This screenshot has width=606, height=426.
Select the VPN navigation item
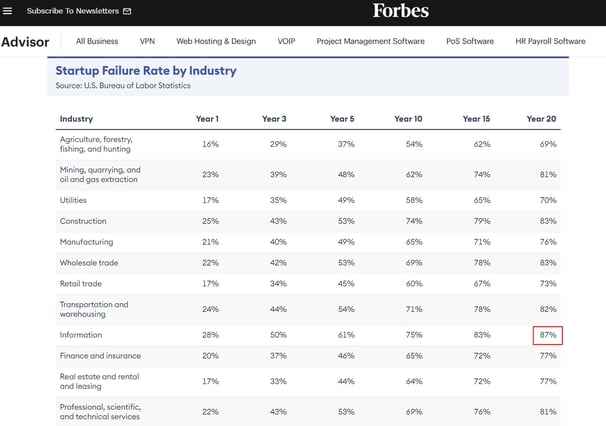coord(148,42)
